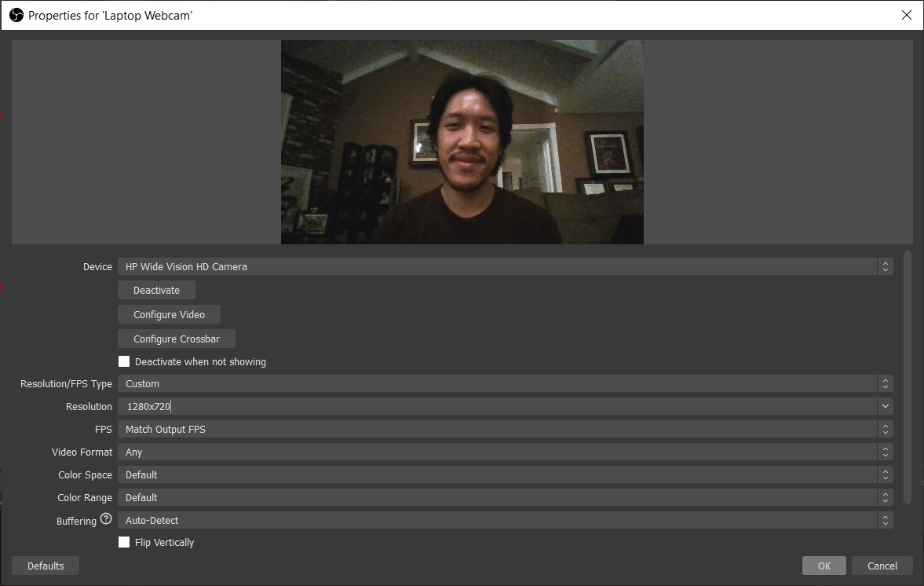924x586 pixels.
Task: Expand the Resolution/FPS Type dropdown
Action: click(x=504, y=384)
